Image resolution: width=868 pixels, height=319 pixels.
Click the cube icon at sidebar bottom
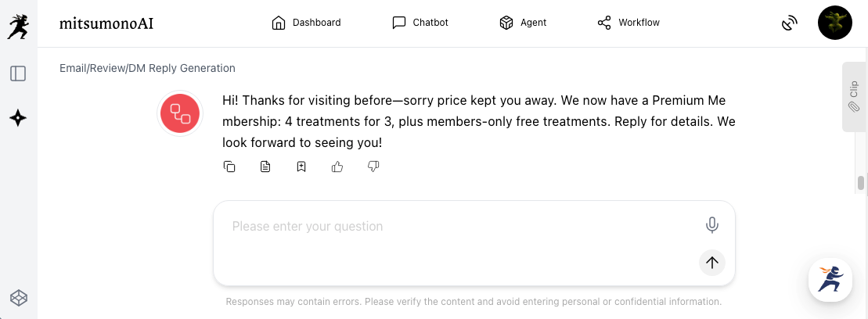coord(18,297)
